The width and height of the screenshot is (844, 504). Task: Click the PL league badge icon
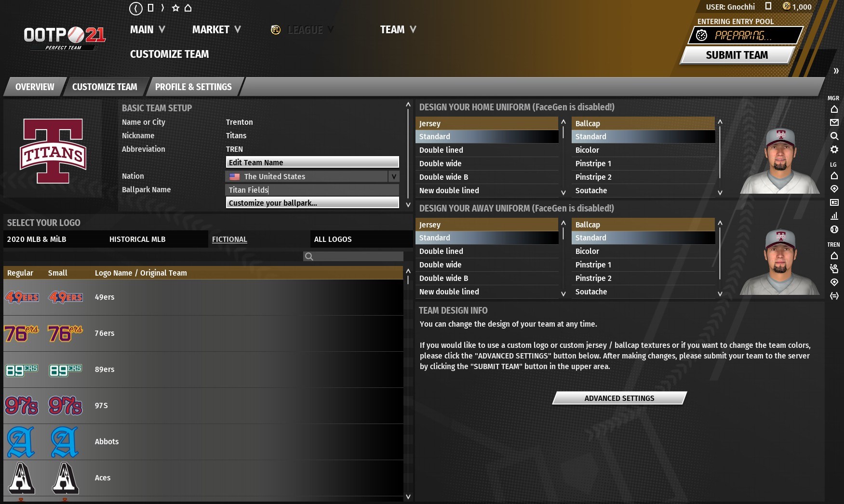[276, 30]
